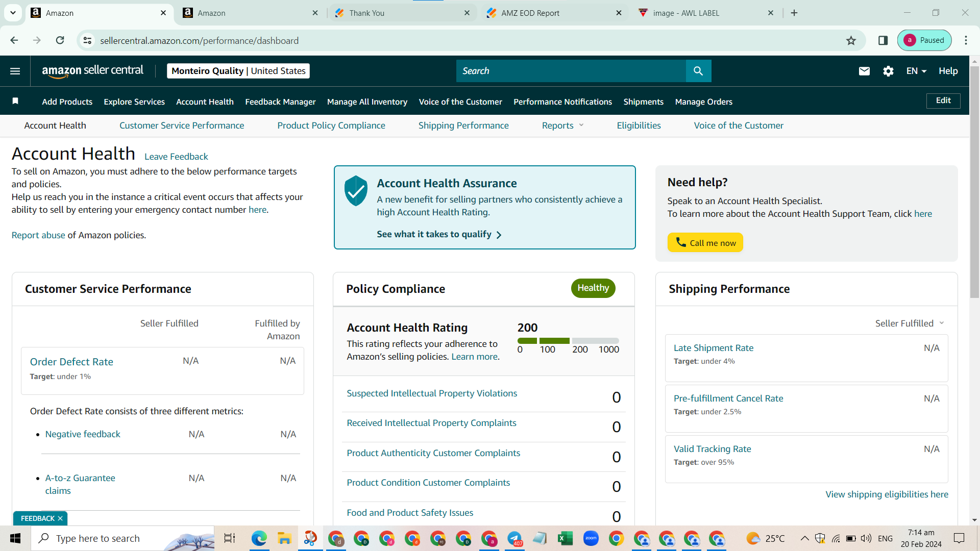Open Suspected Intellectual Property Violations
This screenshot has width=980, height=551.
[432, 393]
